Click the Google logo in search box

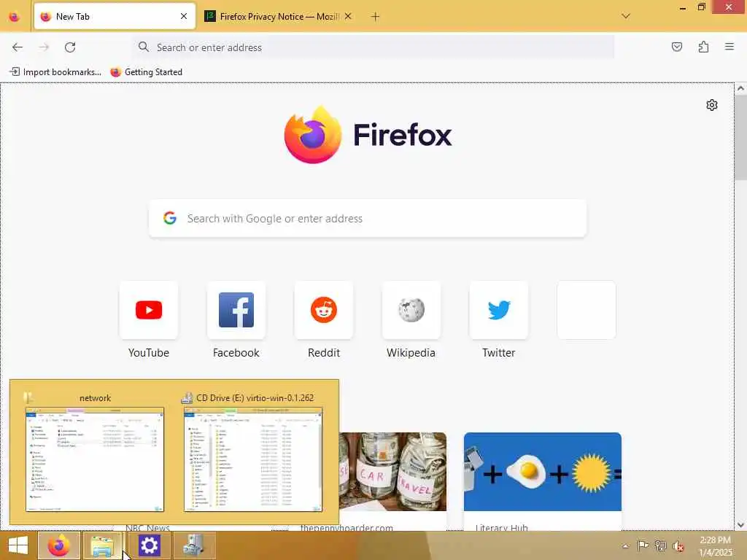point(170,218)
